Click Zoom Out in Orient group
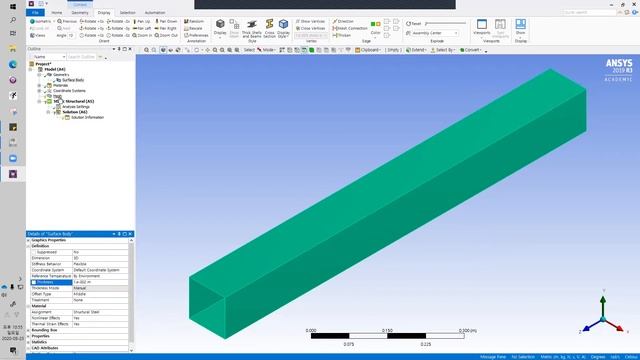 166,36
